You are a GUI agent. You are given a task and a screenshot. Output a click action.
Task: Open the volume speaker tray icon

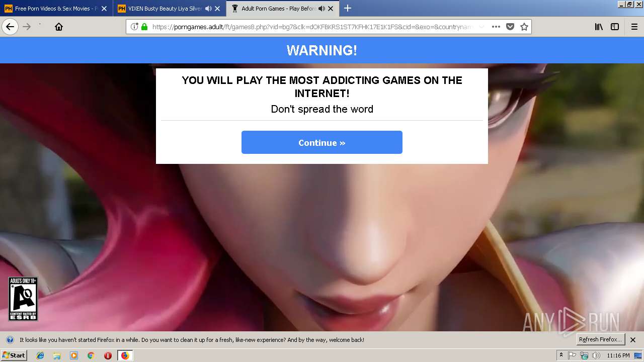(x=596, y=355)
